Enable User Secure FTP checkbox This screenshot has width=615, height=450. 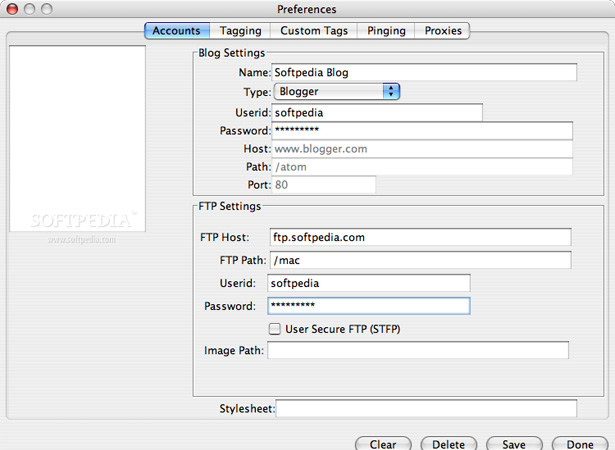point(275,329)
